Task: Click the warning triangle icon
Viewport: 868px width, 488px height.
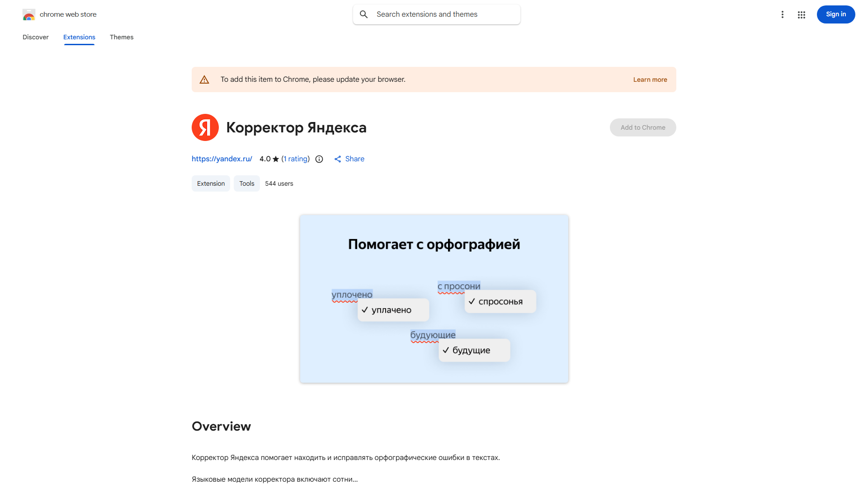Action: [204, 79]
